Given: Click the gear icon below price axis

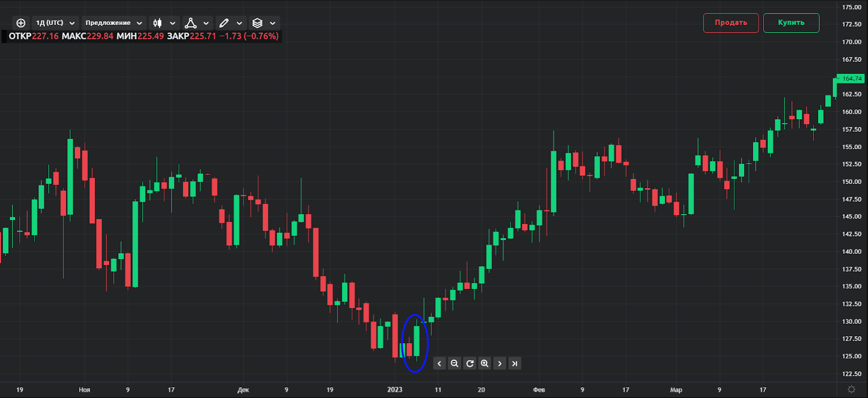Looking at the screenshot, I should [x=851, y=389].
